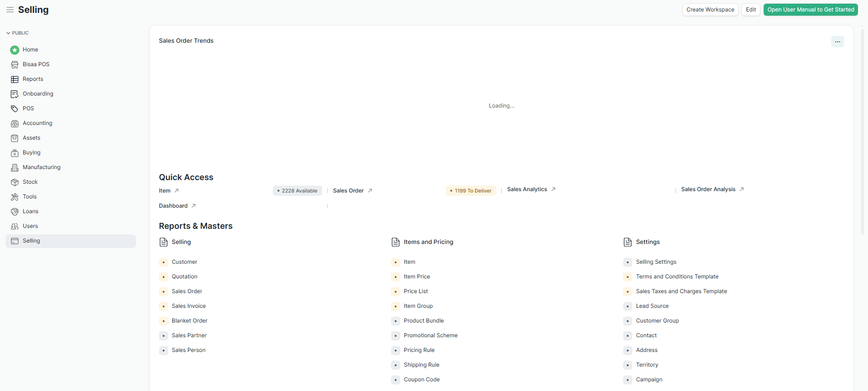This screenshot has width=868, height=391.
Task: Click the Stock box icon in sidebar
Action: (x=15, y=182)
